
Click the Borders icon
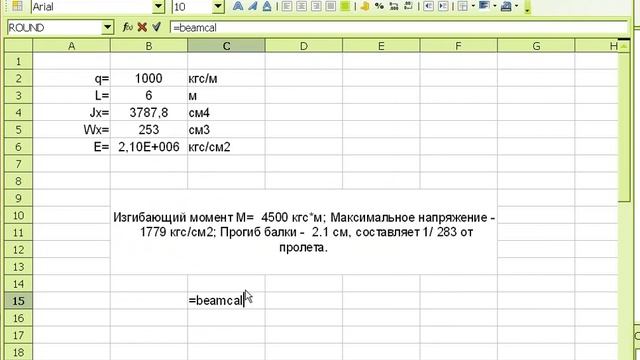[462, 6]
